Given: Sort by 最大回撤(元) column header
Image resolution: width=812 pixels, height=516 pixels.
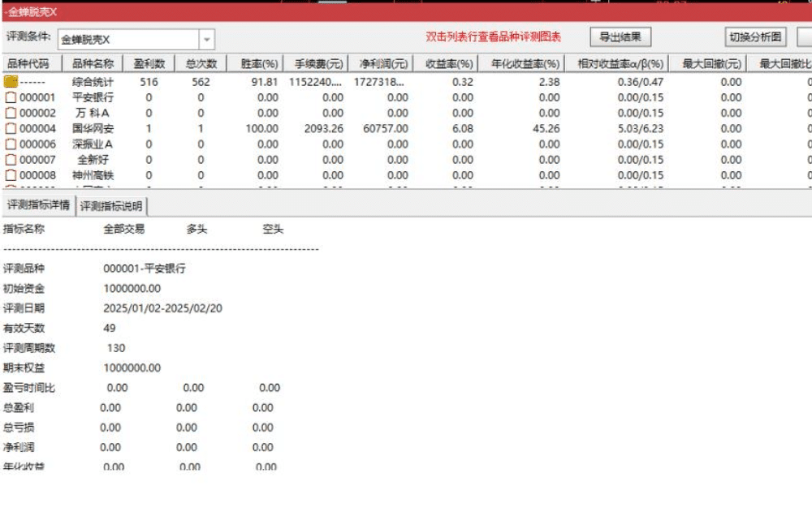Looking at the screenshot, I should (x=708, y=63).
